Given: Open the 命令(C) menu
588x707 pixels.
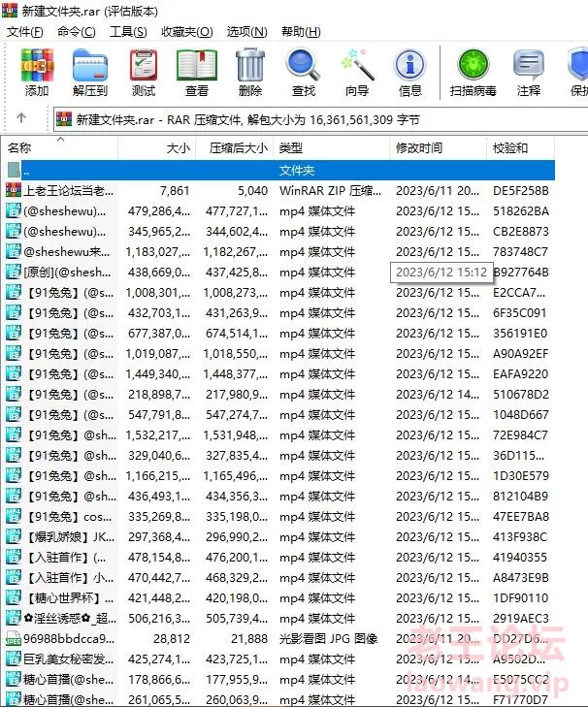Looking at the screenshot, I should (x=77, y=32).
